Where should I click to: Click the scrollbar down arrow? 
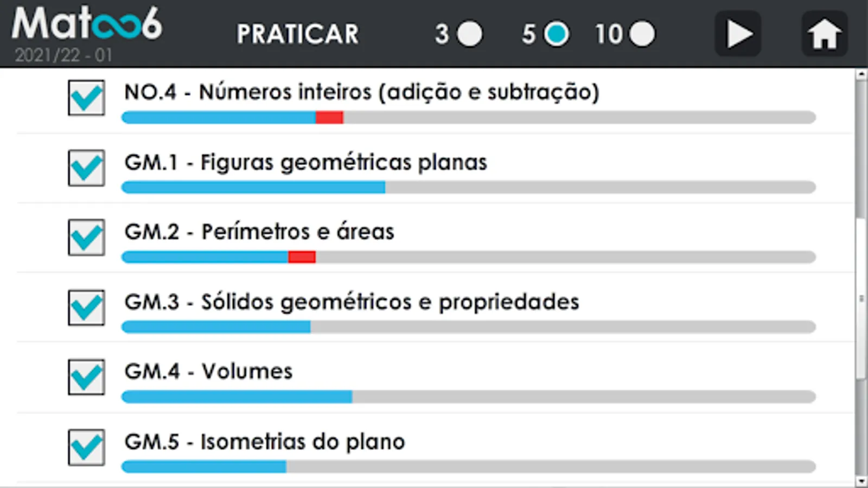(x=861, y=481)
